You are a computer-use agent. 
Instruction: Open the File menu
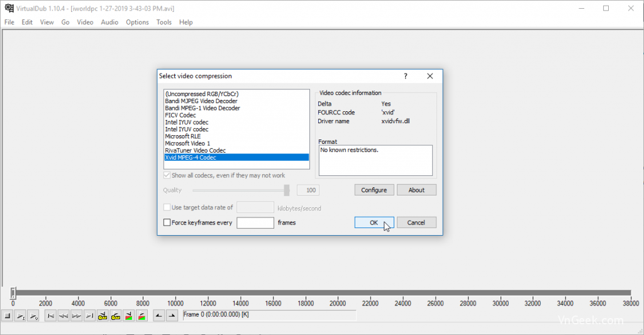click(x=9, y=22)
